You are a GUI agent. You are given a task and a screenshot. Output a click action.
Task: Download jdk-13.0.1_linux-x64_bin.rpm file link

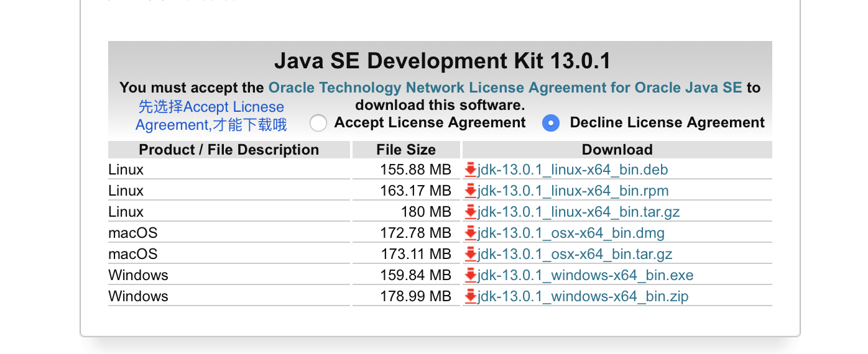click(573, 191)
